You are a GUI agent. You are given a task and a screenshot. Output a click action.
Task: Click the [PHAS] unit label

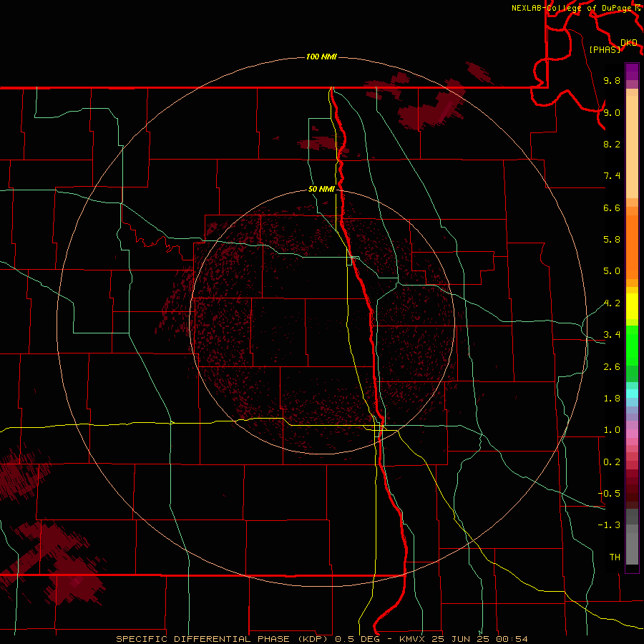(x=605, y=49)
